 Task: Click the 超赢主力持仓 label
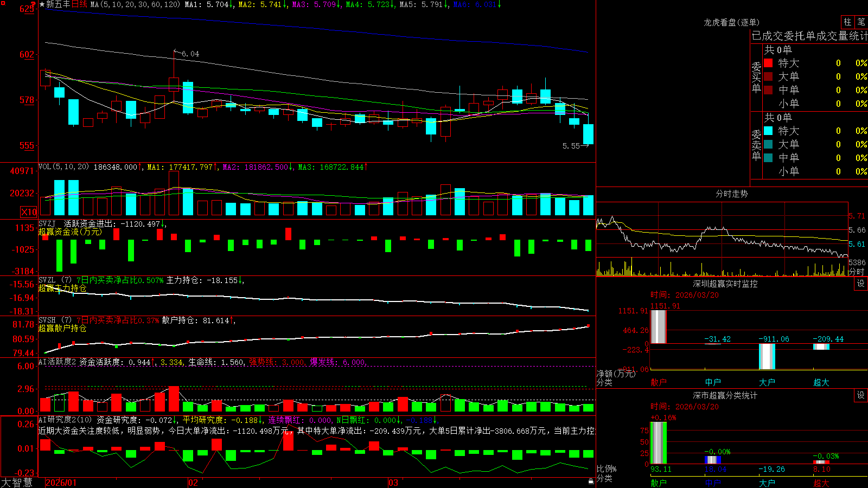pos(62,288)
